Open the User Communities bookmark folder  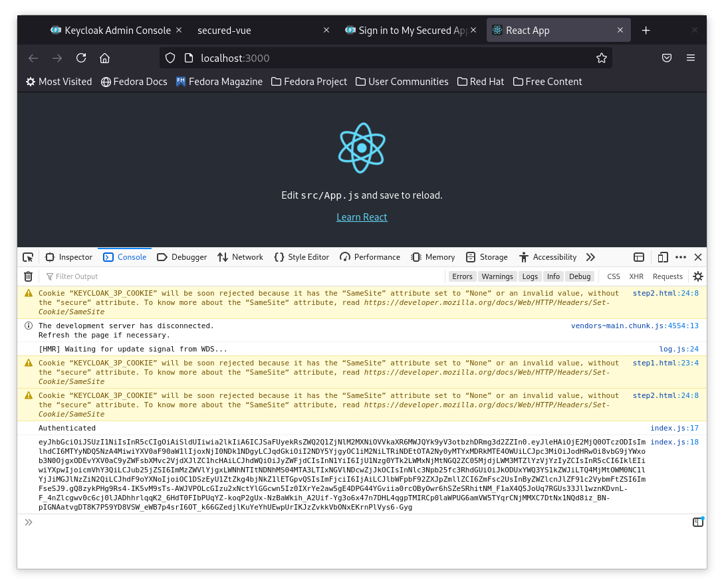click(x=402, y=82)
